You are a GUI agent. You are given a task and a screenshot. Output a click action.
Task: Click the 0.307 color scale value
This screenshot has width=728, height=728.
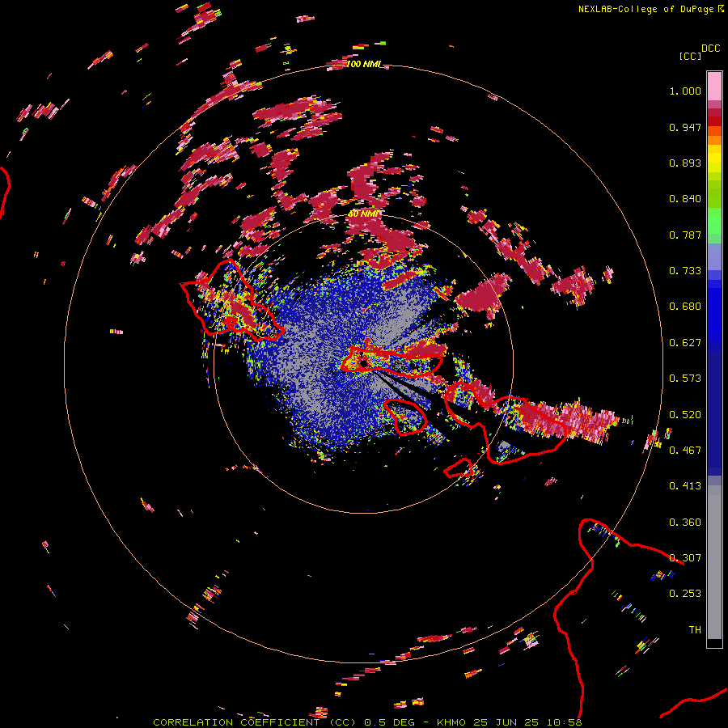click(x=685, y=558)
